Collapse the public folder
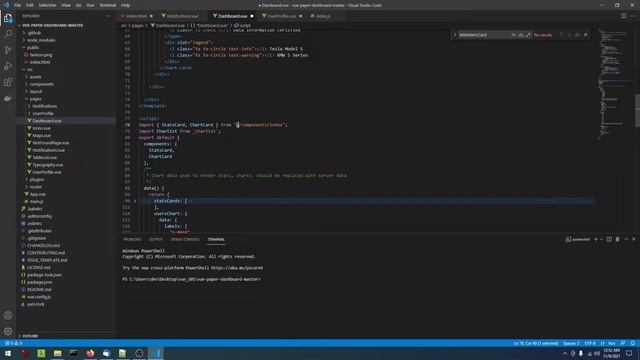Image resolution: width=640 pixels, height=360 pixels. pos(33,47)
